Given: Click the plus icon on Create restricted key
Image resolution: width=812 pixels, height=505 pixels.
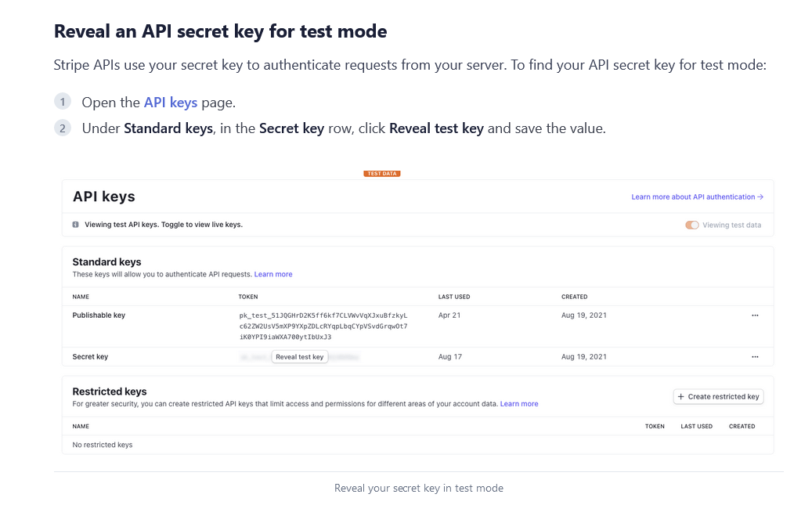Looking at the screenshot, I should coord(681,396).
